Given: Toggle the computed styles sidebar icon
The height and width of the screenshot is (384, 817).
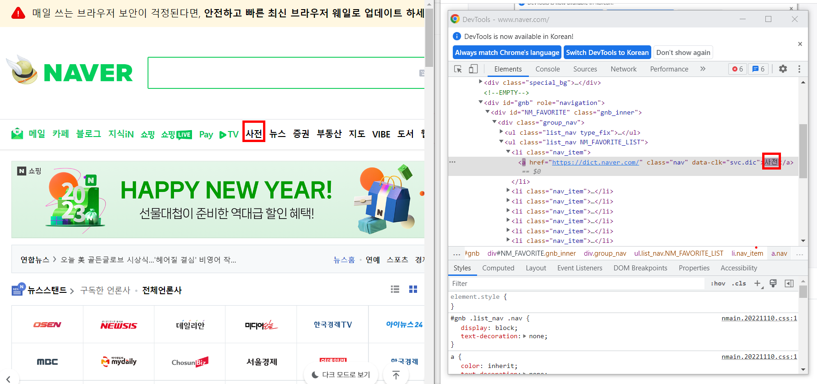Looking at the screenshot, I should tap(789, 283).
